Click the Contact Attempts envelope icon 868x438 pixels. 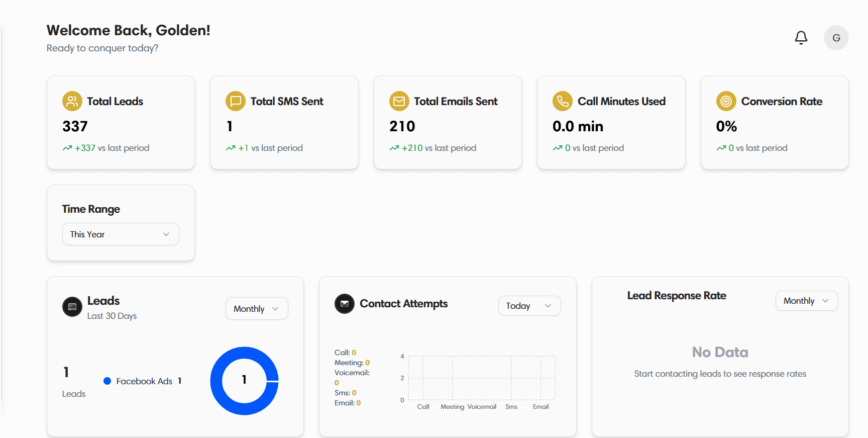click(x=345, y=304)
